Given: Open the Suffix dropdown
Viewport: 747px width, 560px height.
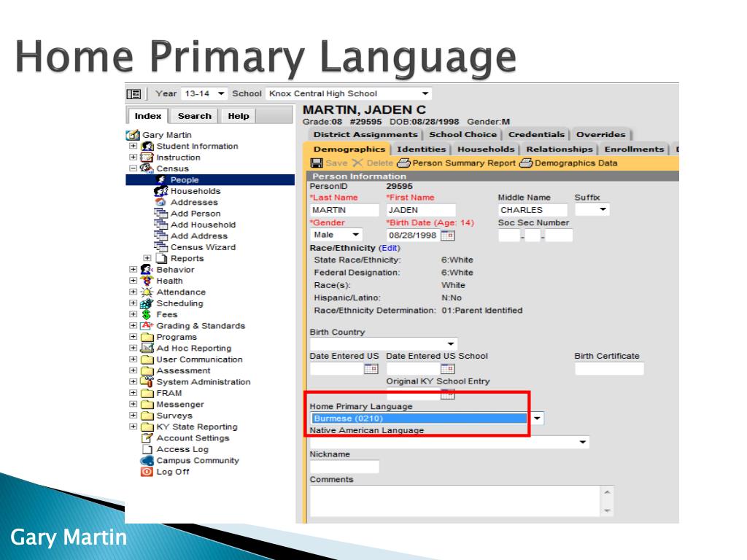Looking at the screenshot, I should click(592, 209).
